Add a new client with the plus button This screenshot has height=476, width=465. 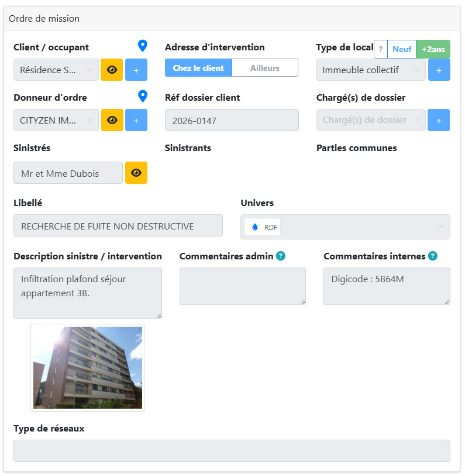click(136, 70)
